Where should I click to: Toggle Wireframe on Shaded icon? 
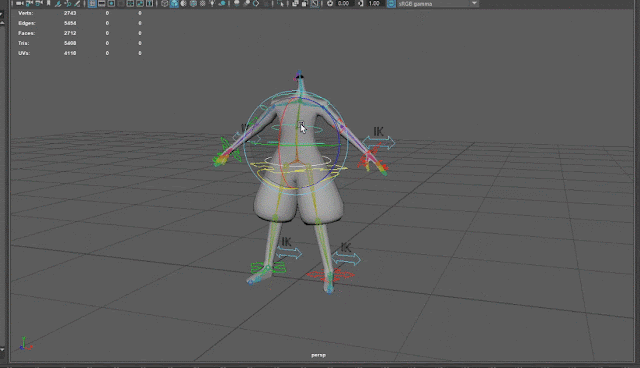point(193,3)
